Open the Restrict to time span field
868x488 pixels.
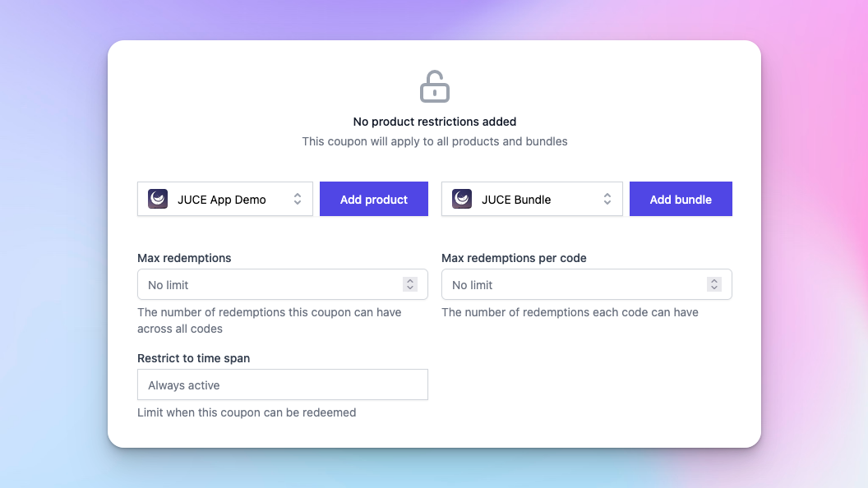point(282,384)
